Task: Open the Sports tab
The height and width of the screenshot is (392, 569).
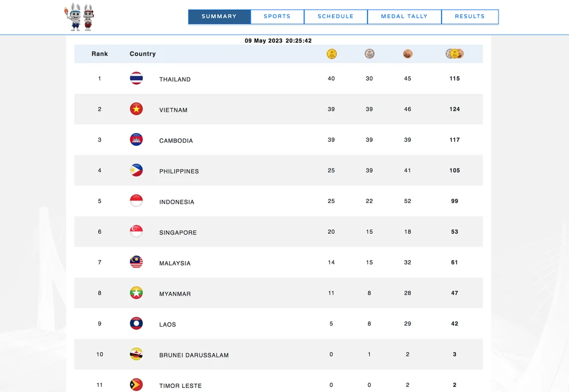Action: [277, 16]
